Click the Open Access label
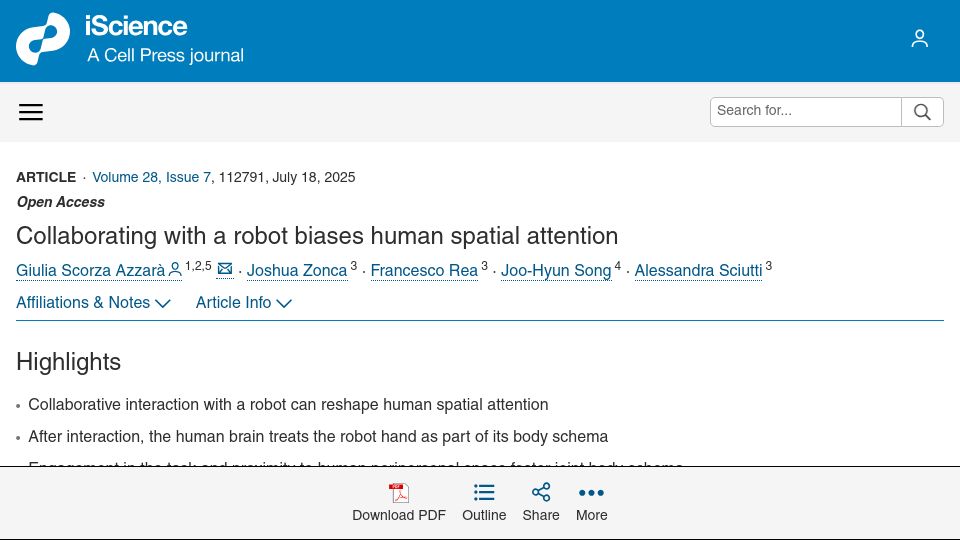 (61, 202)
